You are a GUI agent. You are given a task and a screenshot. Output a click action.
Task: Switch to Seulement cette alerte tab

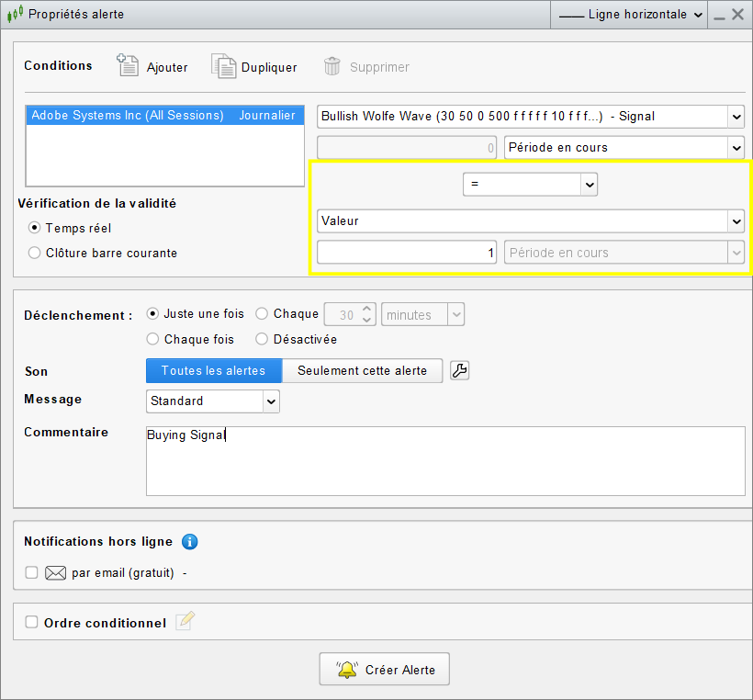(x=362, y=370)
